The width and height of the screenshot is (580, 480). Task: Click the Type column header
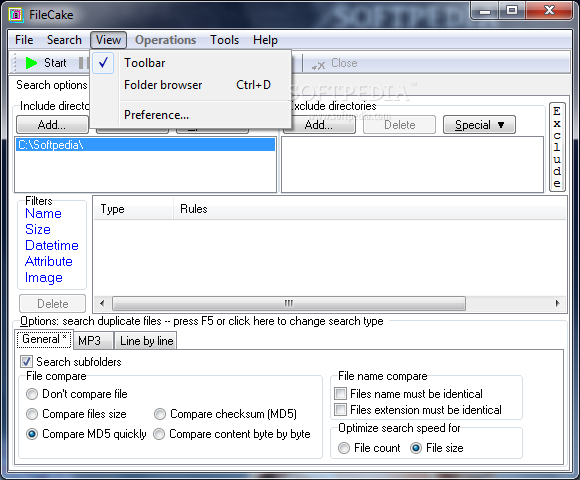click(134, 209)
